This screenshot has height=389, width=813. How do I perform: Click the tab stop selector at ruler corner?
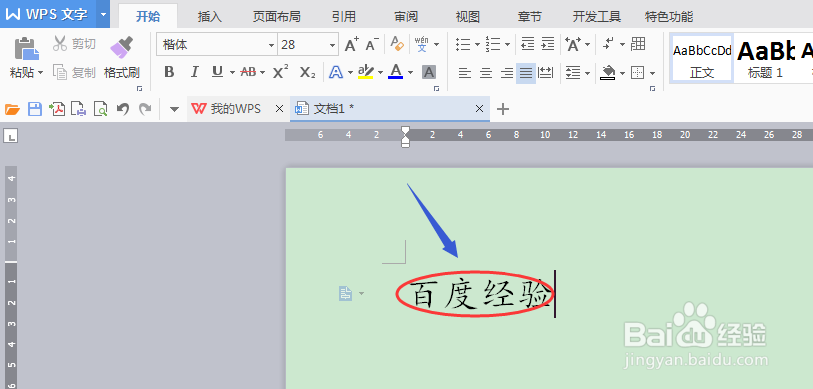pyautogui.click(x=10, y=136)
